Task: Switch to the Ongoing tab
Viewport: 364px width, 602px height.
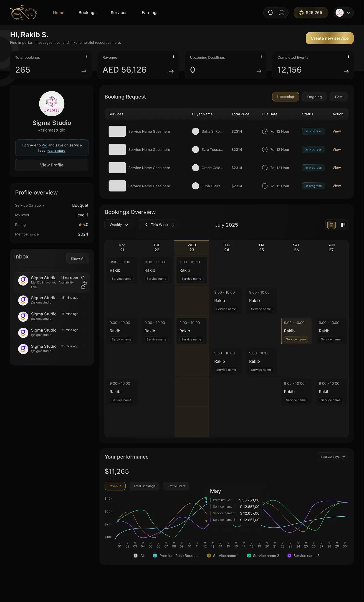Action: click(x=314, y=97)
